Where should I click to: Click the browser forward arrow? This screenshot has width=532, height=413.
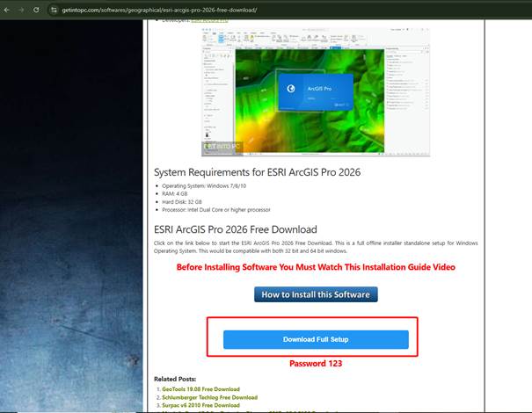(21, 9)
